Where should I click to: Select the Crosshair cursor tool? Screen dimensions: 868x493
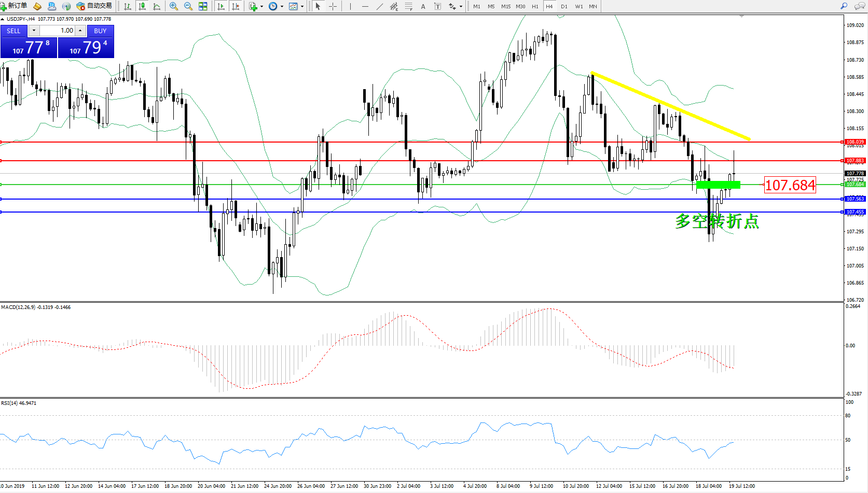[x=333, y=6]
